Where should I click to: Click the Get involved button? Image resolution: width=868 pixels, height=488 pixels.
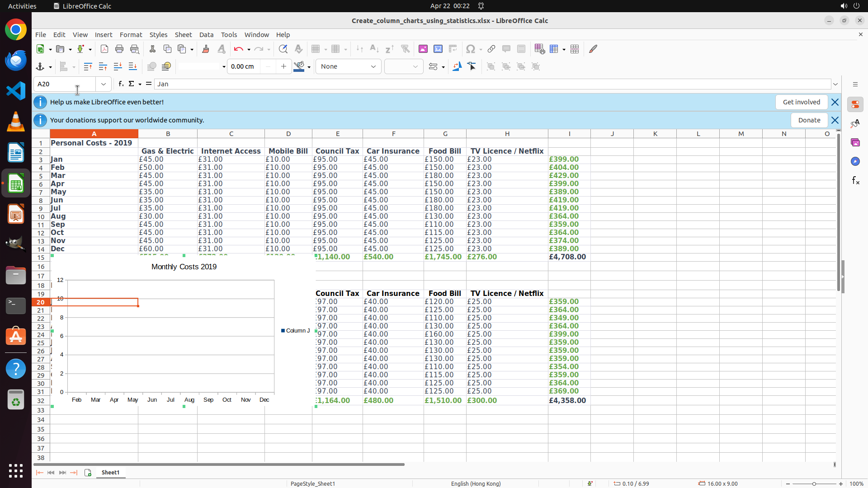801,102
